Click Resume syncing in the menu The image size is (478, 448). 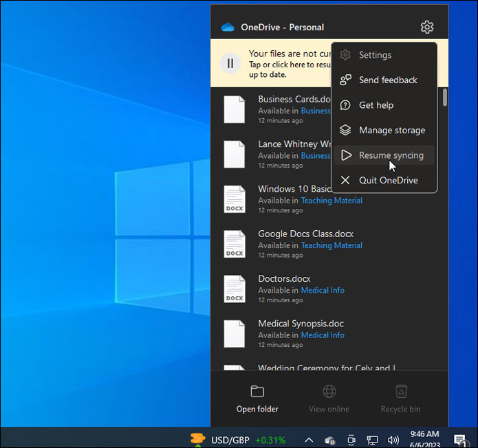click(391, 155)
